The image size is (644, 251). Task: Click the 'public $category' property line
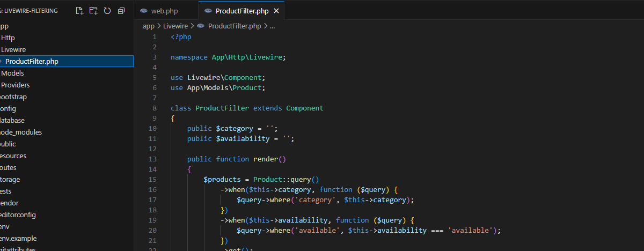point(232,128)
